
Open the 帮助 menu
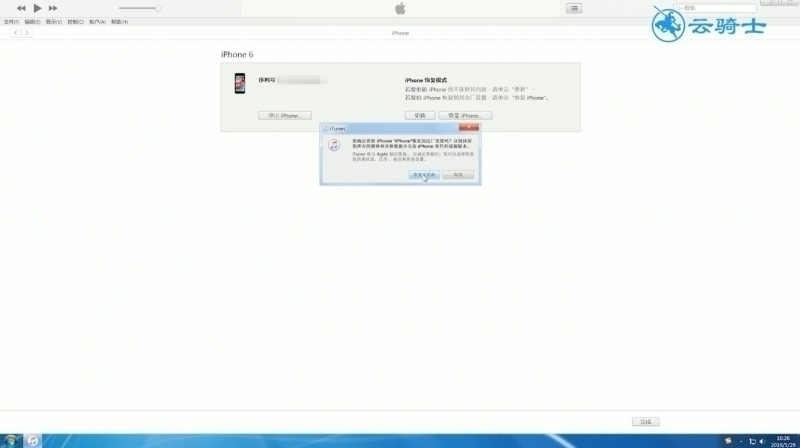[119, 22]
